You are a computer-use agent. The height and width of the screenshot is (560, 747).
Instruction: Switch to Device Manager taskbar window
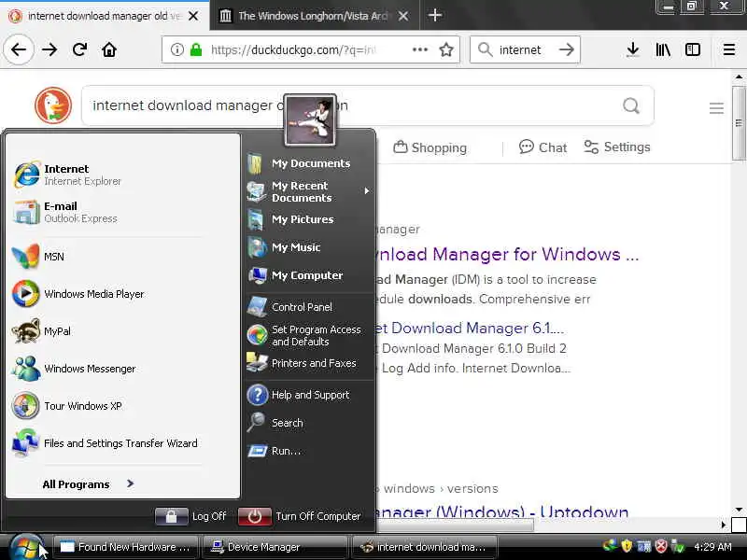tap(275, 547)
